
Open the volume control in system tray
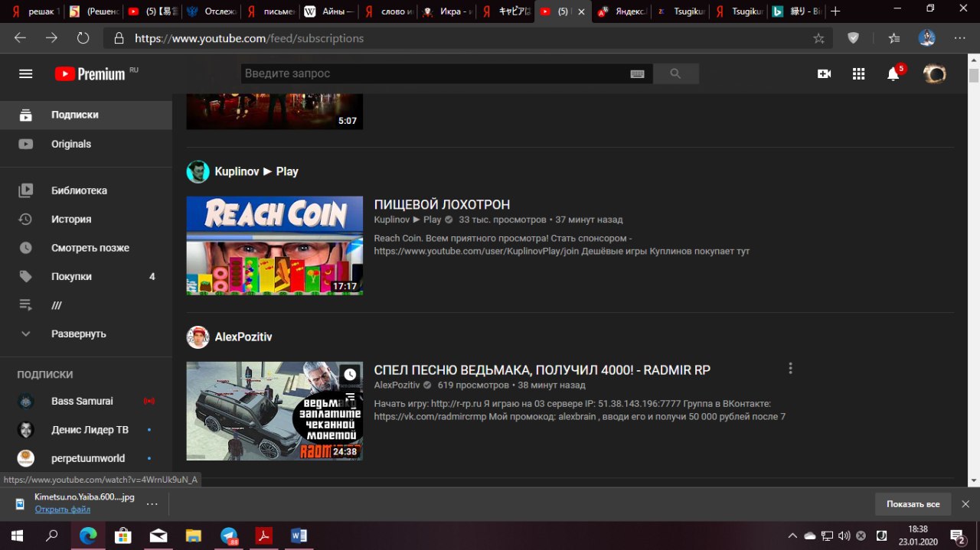tap(844, 535)
